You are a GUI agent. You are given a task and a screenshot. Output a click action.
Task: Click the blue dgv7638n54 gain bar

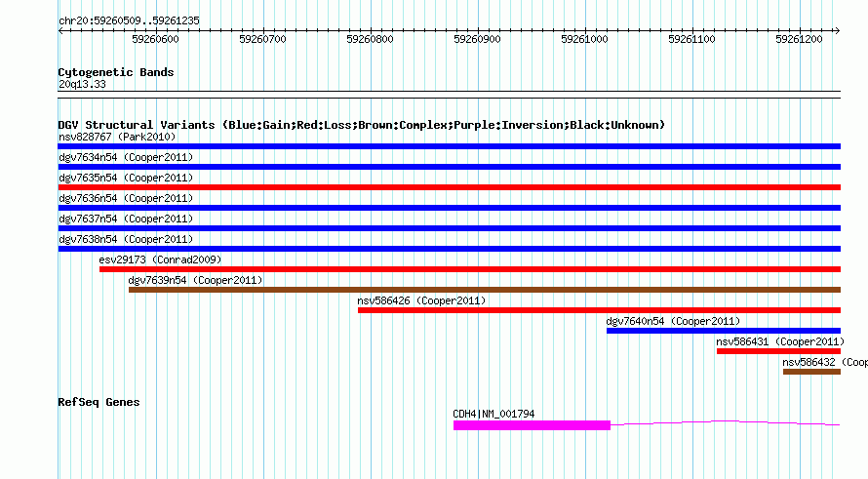coord(449,249)
